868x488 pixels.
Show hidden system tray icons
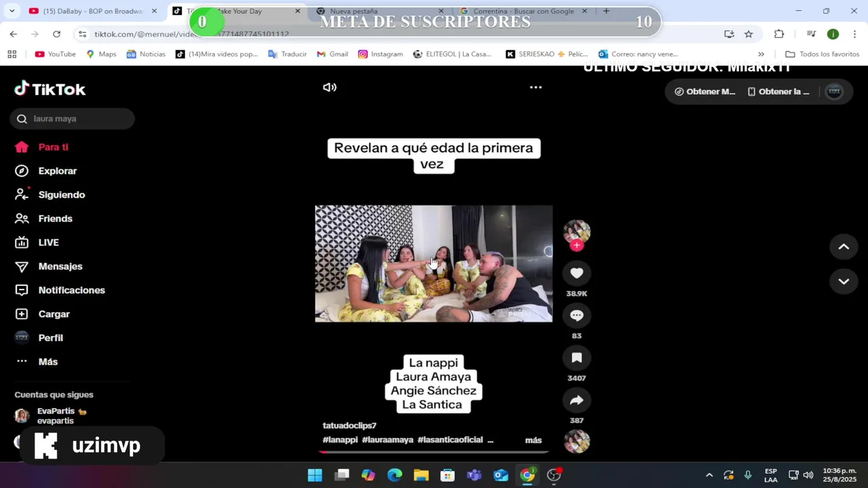[709, 475]
